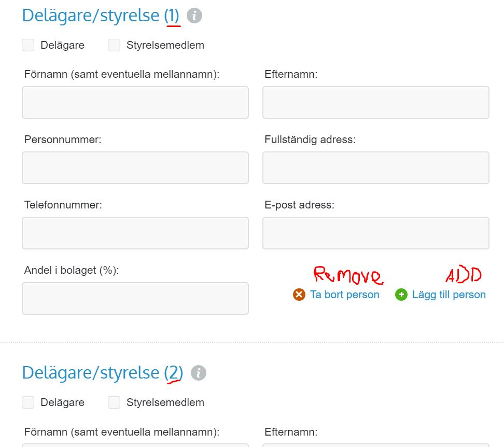The image size is (504, 447).
Task: Focus the Förnamn field in section (1)
Action: pyautogui.click(x=135, y=102)
